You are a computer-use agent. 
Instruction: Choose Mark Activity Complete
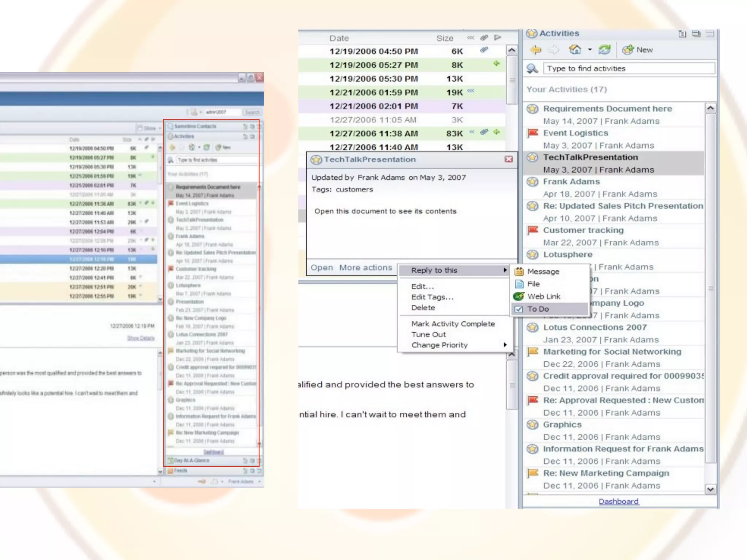click(x=453, y=324)
